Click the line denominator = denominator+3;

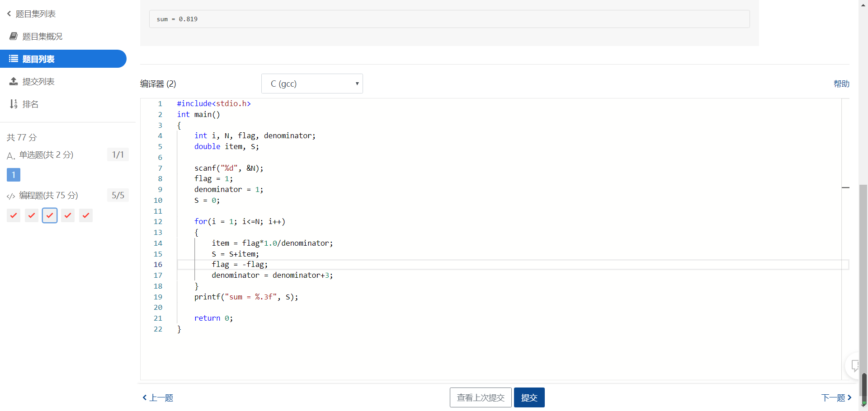[x=272, y=275]
